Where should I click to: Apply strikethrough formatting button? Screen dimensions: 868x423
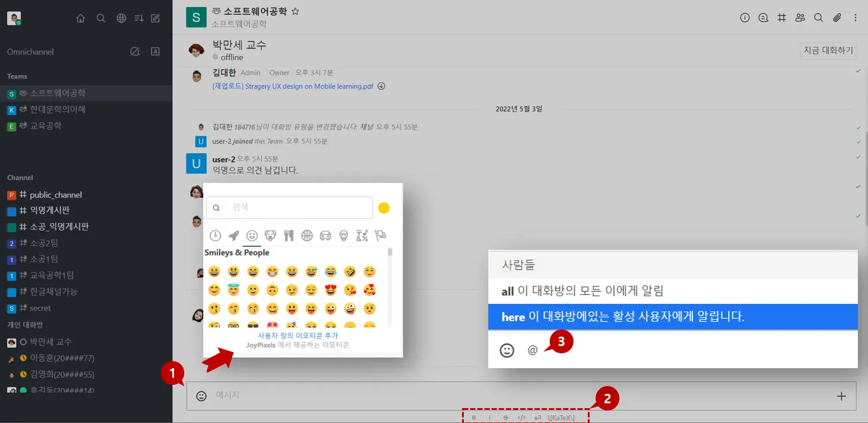point(506,418)
